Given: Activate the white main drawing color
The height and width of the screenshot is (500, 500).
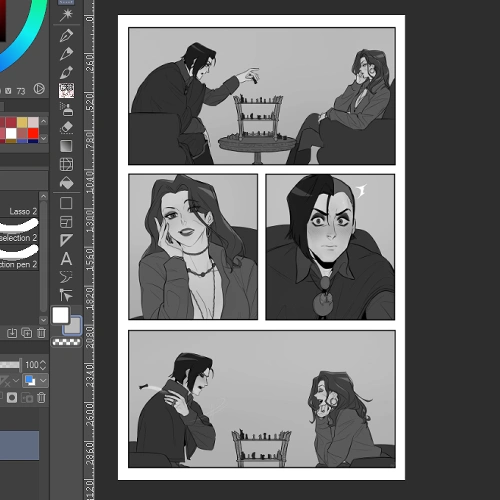Looking at the screenshot, I should tap(60, 315).
